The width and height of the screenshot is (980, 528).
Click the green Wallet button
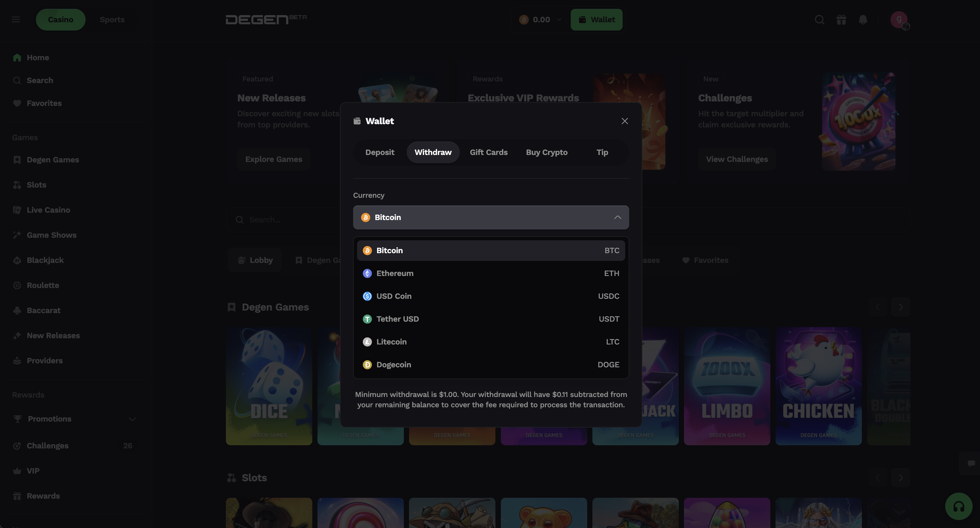click(x=596, y=19)
